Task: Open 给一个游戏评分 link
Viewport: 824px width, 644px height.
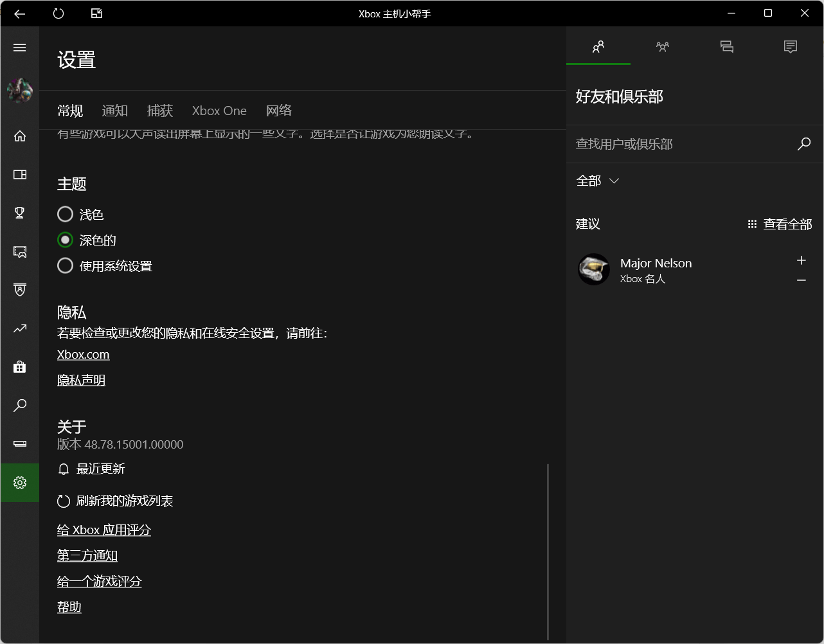Action: (100, 582)
